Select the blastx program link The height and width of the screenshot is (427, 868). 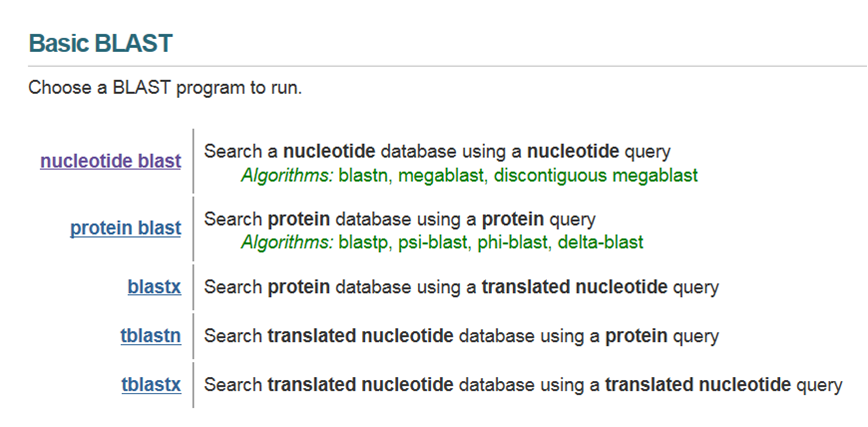coord(154,287)
